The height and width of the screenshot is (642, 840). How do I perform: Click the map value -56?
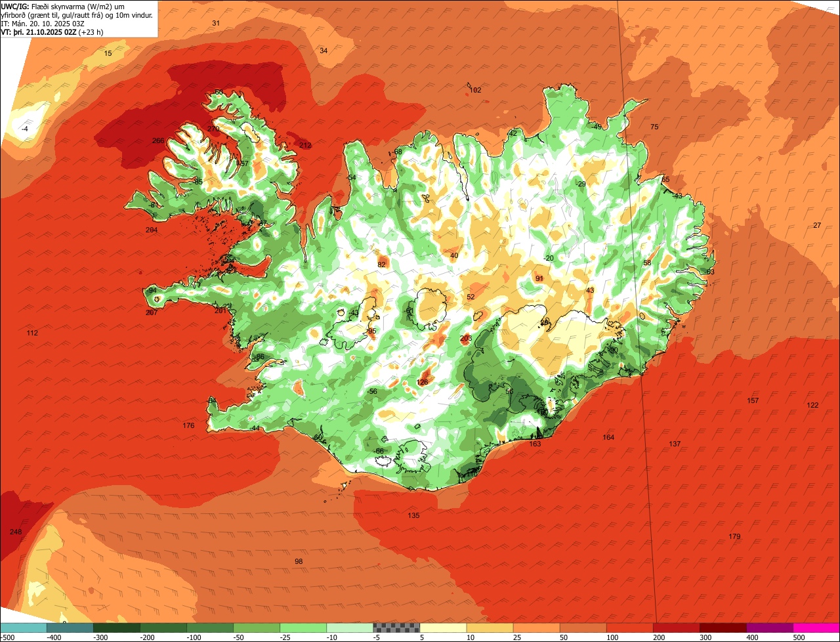click(372, 391)
